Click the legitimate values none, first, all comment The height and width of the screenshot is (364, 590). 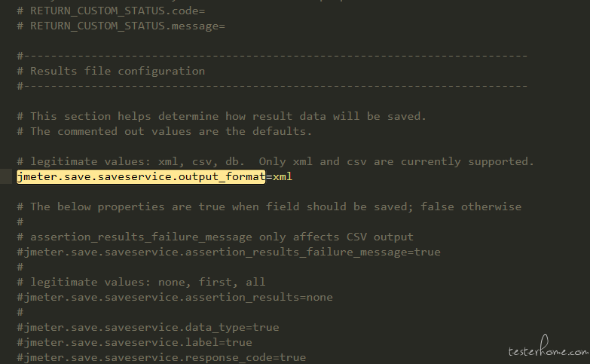click(x=141, y=282)
